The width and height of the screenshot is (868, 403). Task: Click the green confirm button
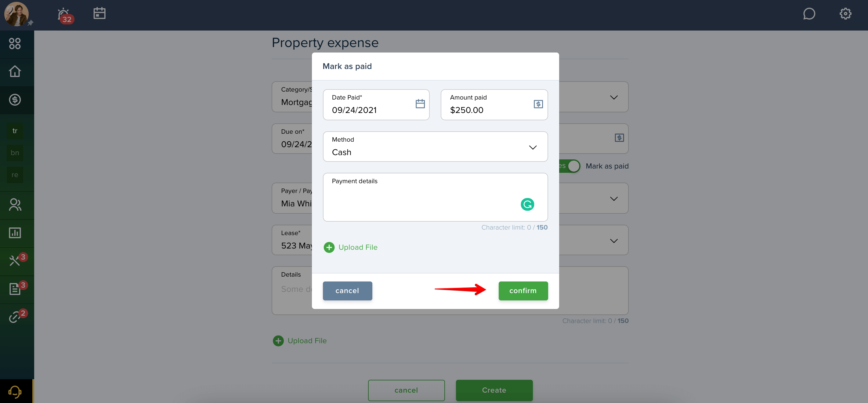[523, 291]
